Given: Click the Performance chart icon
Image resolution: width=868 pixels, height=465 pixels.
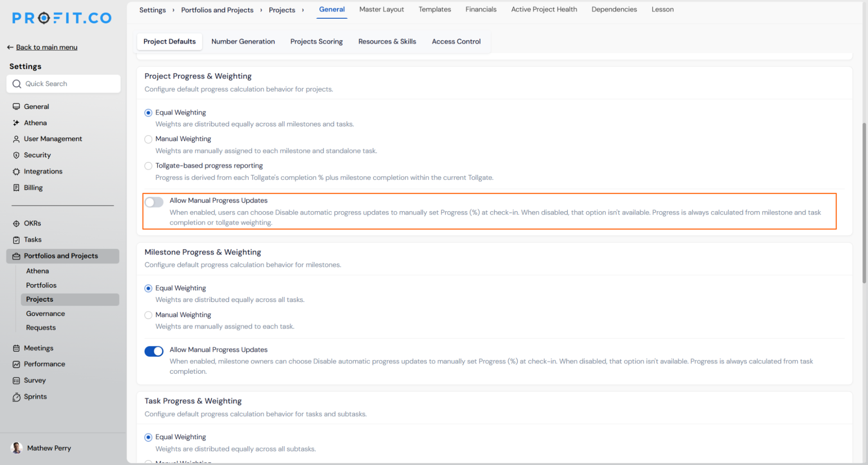Looking at the screenshot, I should coord(16,364).
